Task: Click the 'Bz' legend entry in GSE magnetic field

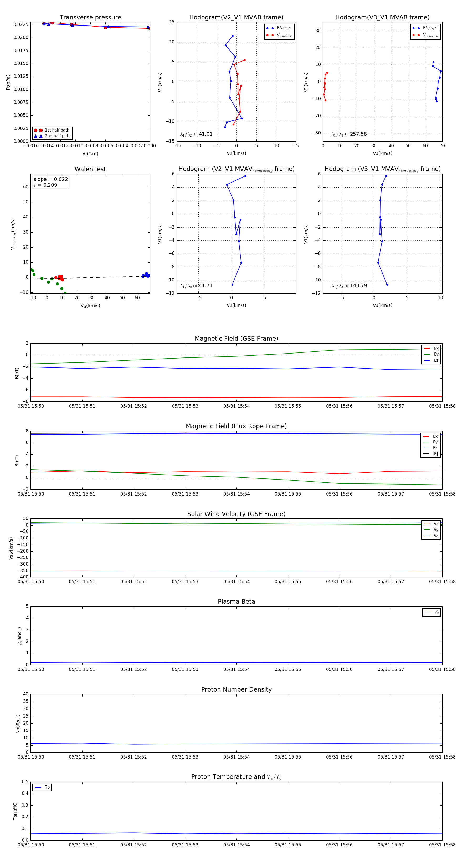Action: point(431,361)
